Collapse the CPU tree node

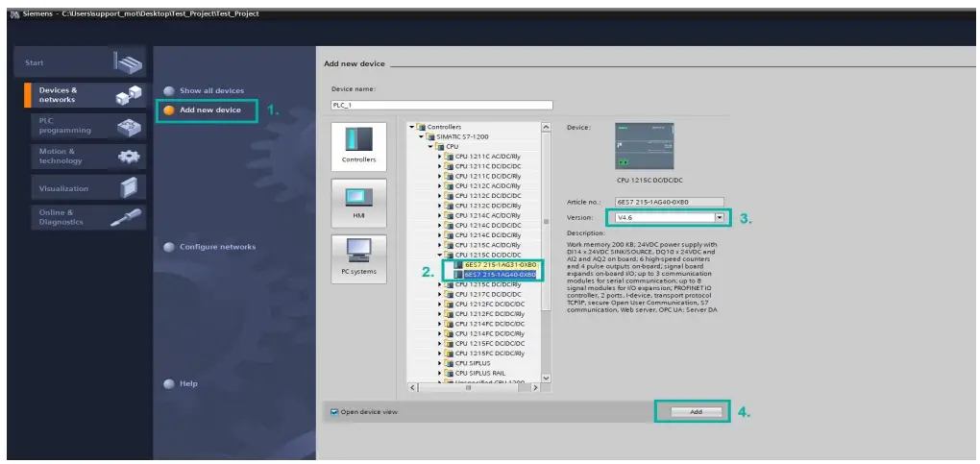[x=430, y=146]
